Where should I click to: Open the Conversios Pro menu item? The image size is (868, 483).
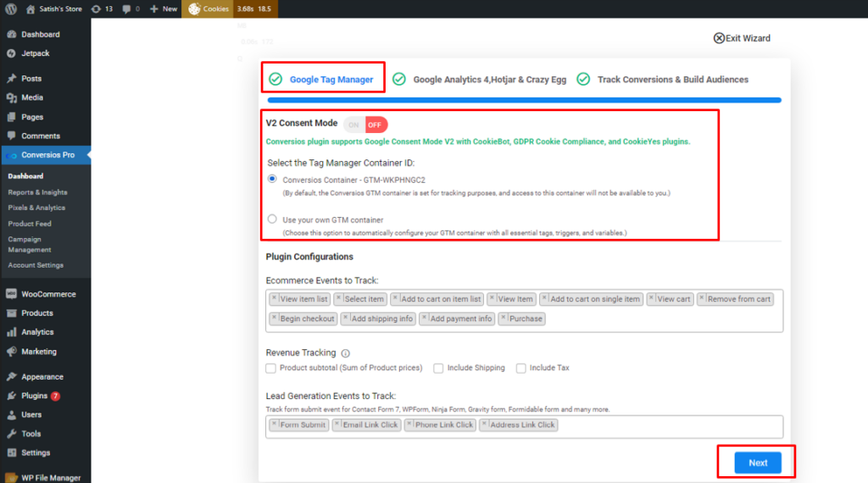click(x=46, y=155)
